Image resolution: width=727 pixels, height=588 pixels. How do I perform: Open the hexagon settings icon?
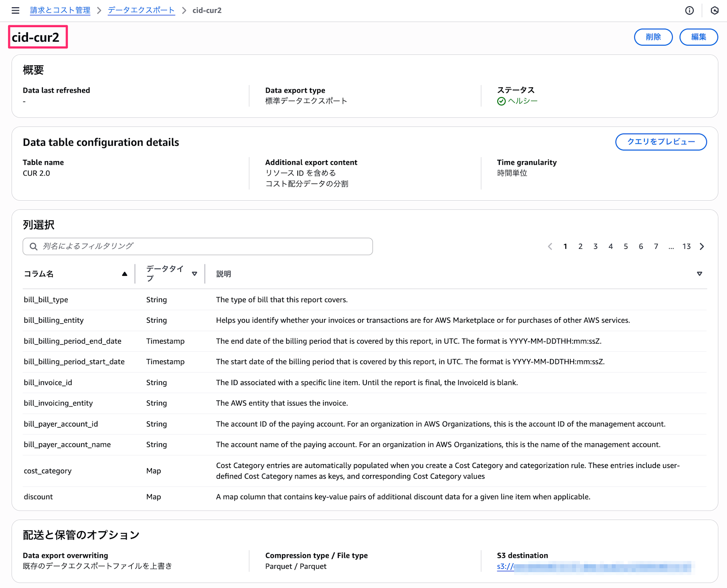pyautogui.click(x=714, y=11)
